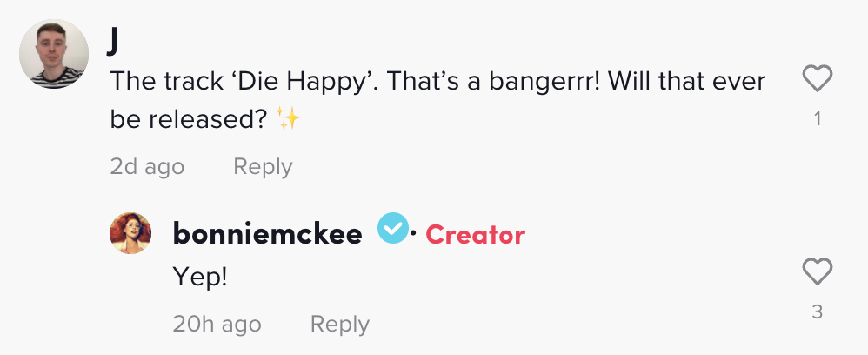Image resolution: width=868 pixels, height=355 pixels.
Task: Open J's profile picture
Action: pos(54,54)
